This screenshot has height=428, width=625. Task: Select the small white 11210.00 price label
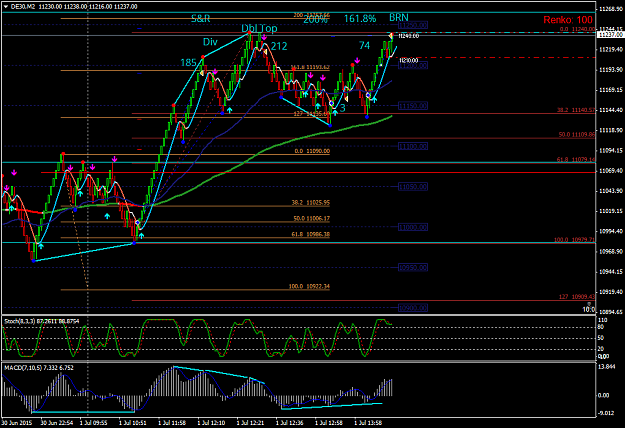(409, 61)
